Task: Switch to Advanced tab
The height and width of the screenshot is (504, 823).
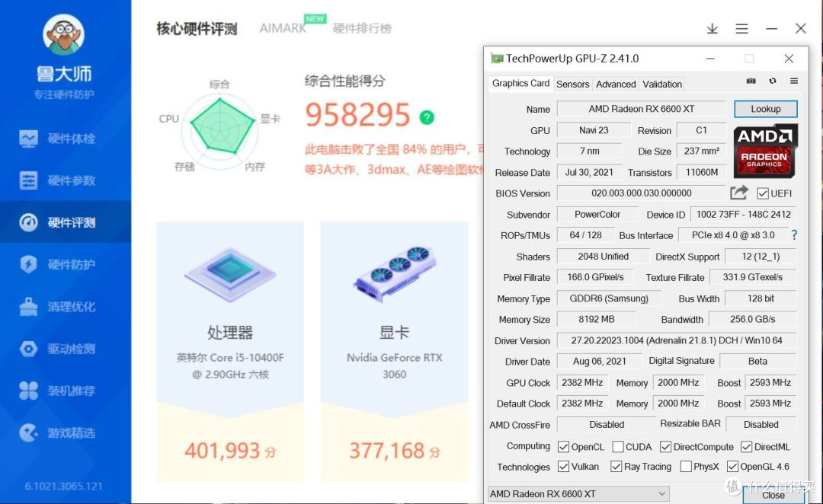Action: tap(616, 84)
